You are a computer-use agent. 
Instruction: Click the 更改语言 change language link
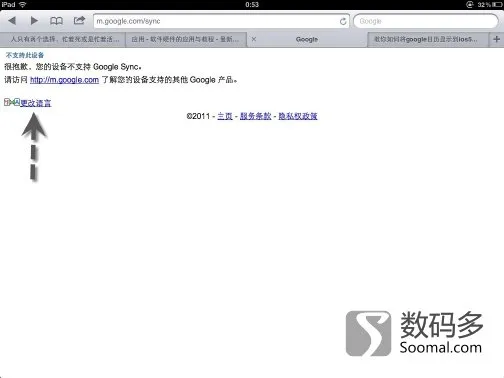coord(36,103)
